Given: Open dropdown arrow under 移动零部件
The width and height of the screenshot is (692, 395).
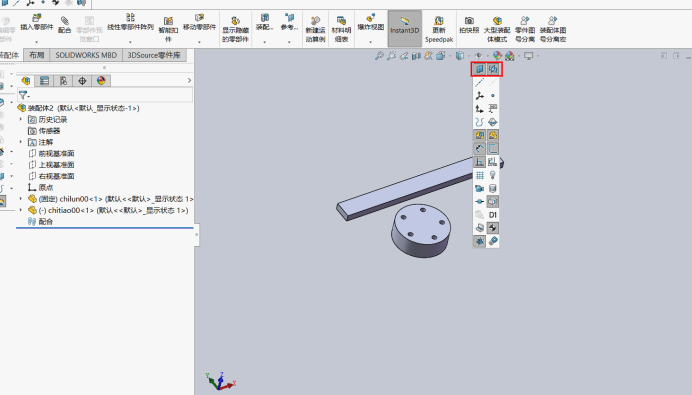Looking at the screenshot, I should click(x=199, y=42).
